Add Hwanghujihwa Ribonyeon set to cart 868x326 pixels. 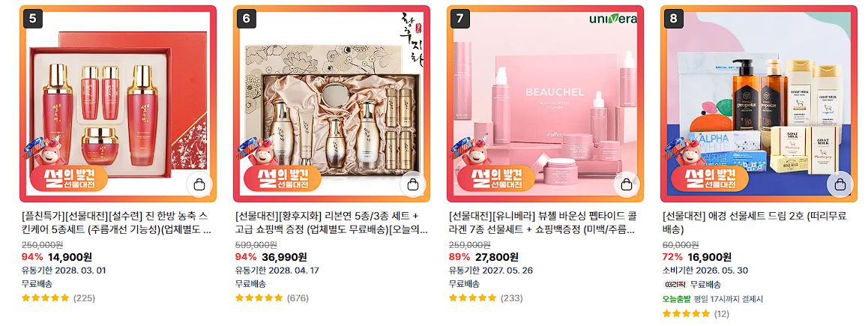click(413, 184)
